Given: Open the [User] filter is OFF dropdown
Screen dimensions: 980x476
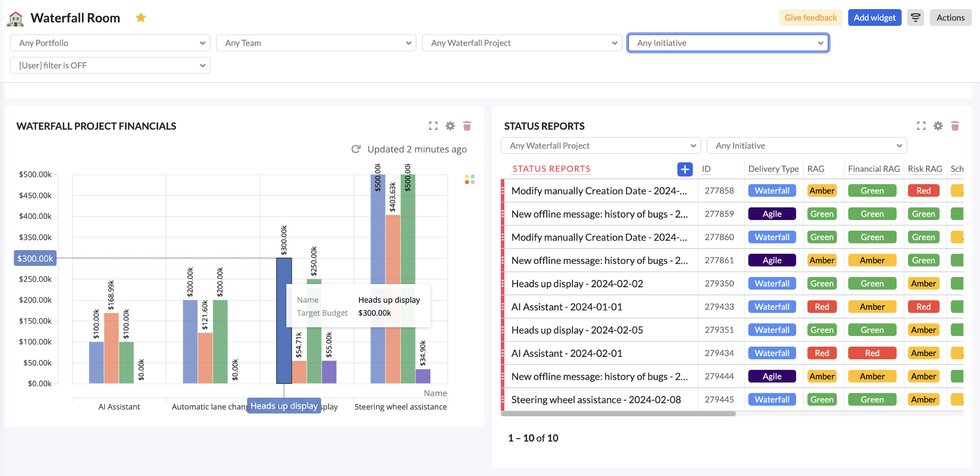Looking at the screenshot, I should [x=110, y=66].
